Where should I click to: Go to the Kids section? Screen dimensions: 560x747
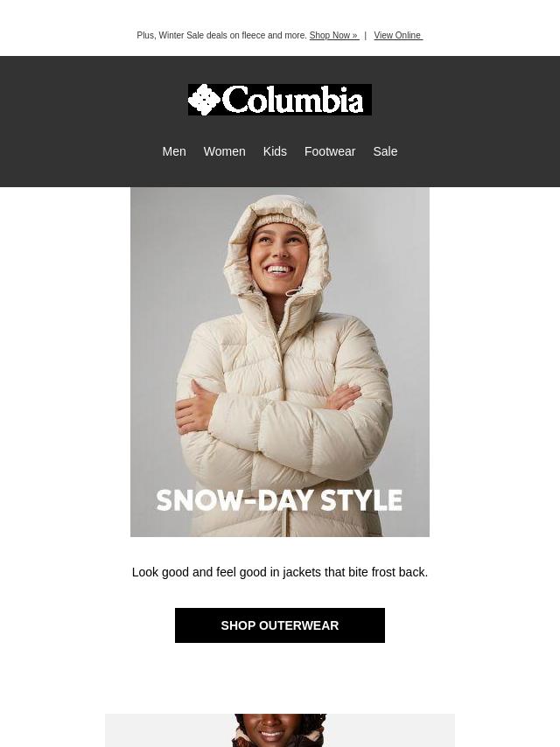(x=275, y=151)
